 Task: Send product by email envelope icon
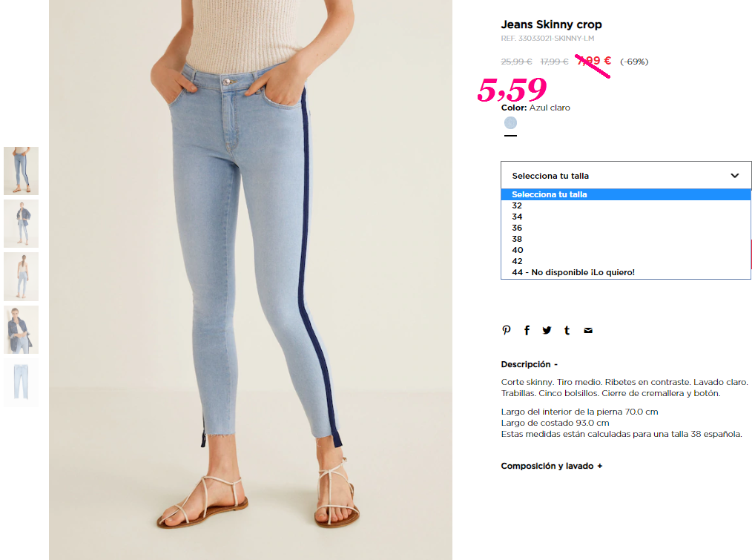pyautogui.click(x=588, y=330)
